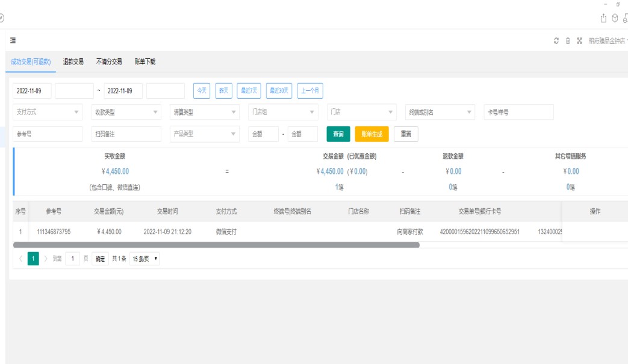Switch to the 退款交易 tab
628x364 pixels.
tap(73, 61)
